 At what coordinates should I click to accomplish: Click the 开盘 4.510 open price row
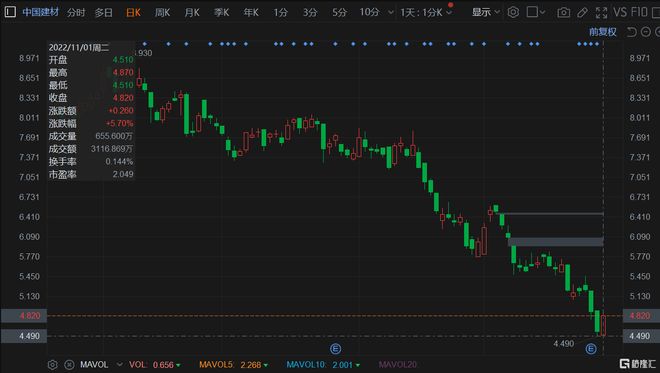[x=91, y=60]
